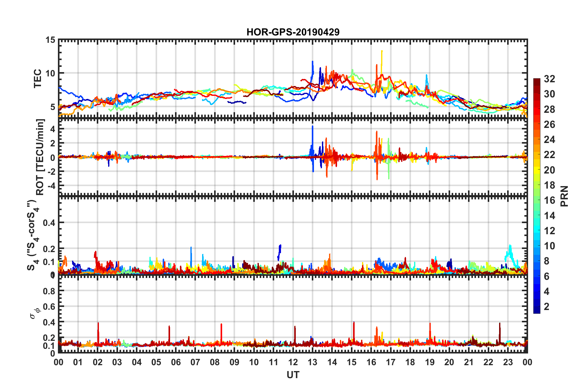Click the TEC axis tick 10
The width and height of the screenshot is (586, 392).
[x=50, y=73]
